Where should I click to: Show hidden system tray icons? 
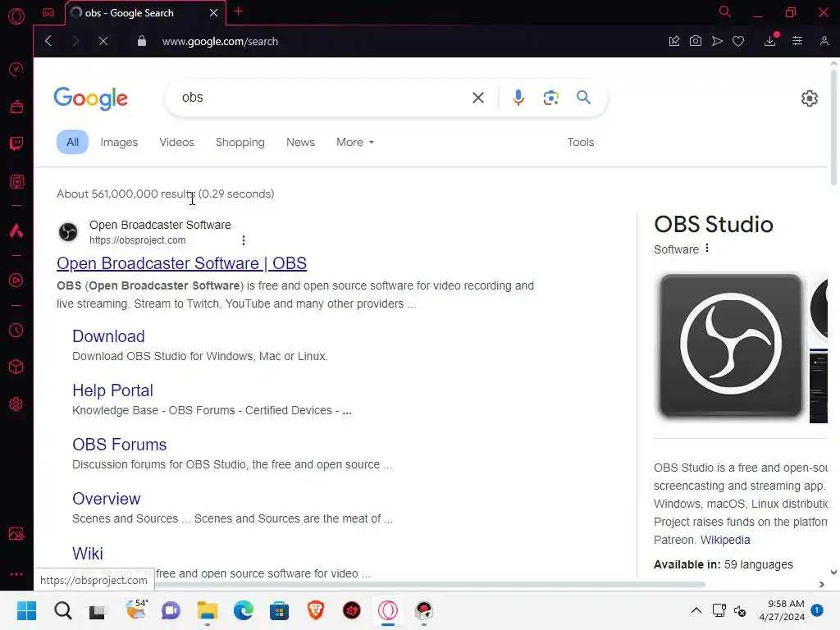point(696,610)
